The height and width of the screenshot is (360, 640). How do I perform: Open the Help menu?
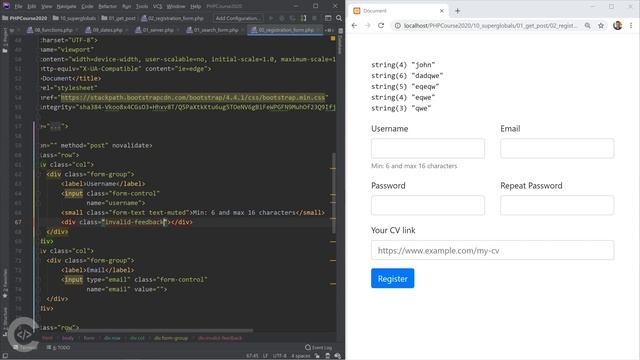click(196, 6)
